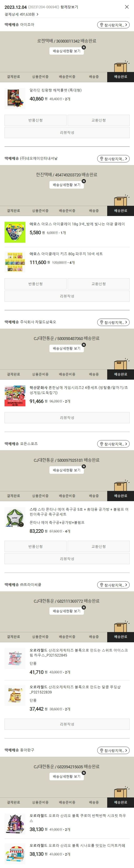Screen dimensions: 134x868
Task: Open 아모스 야광 클레이 product thumbnail
Action: pyautogui.click(x=15, y=232)
